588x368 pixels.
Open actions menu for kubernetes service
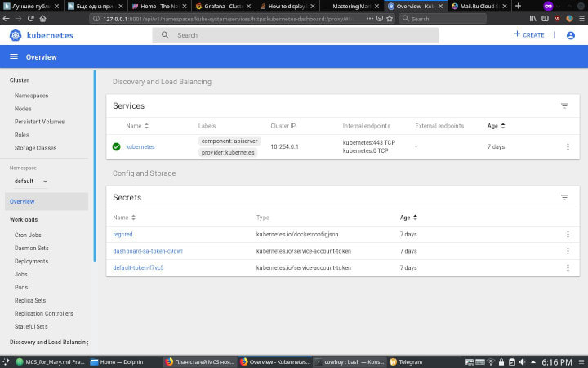click(568, 146)
